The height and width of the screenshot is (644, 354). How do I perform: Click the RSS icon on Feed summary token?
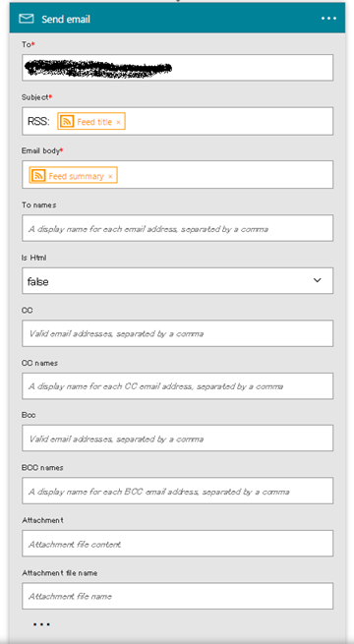coord(38,175)
